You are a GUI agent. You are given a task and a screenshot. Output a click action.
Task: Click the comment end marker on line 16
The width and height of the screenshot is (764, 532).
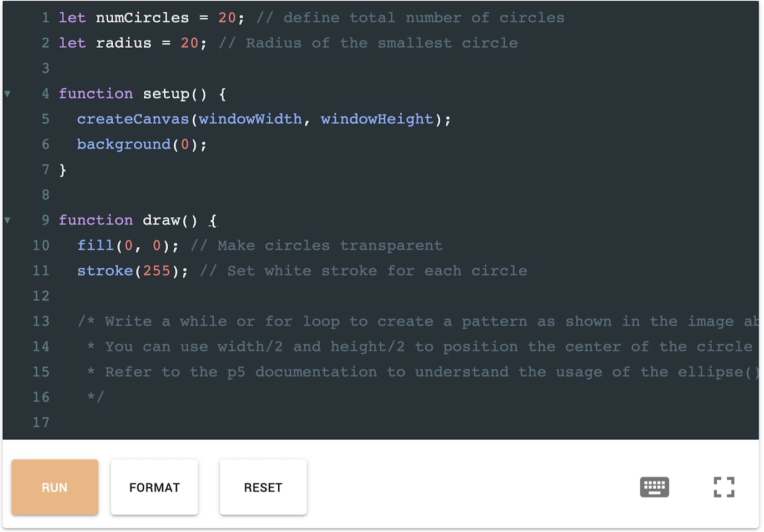pyautogui.click(x=95, y=397)
